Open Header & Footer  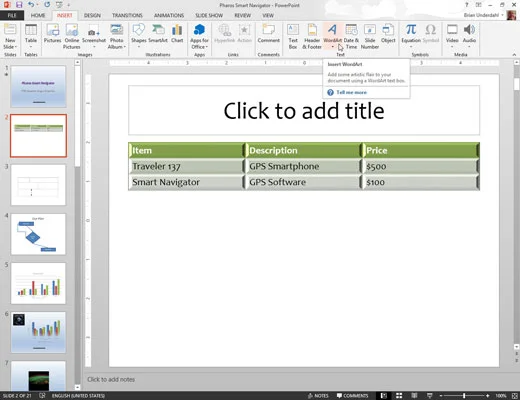point(312,36)
